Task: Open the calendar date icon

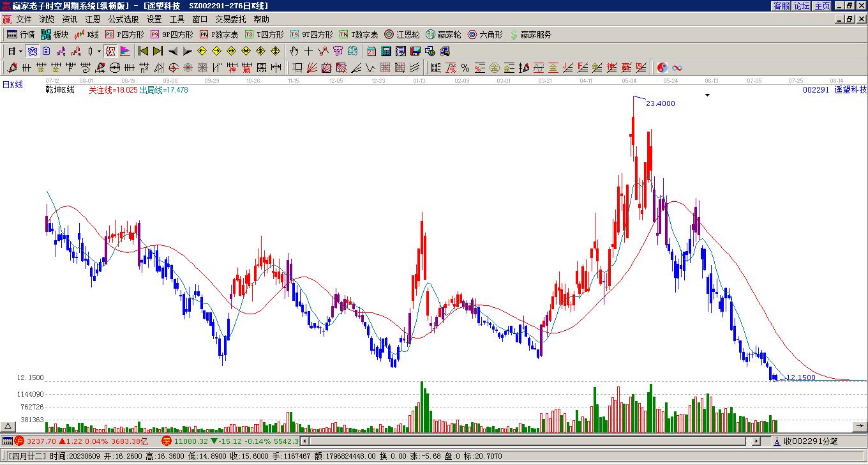Action: point(371,51)
